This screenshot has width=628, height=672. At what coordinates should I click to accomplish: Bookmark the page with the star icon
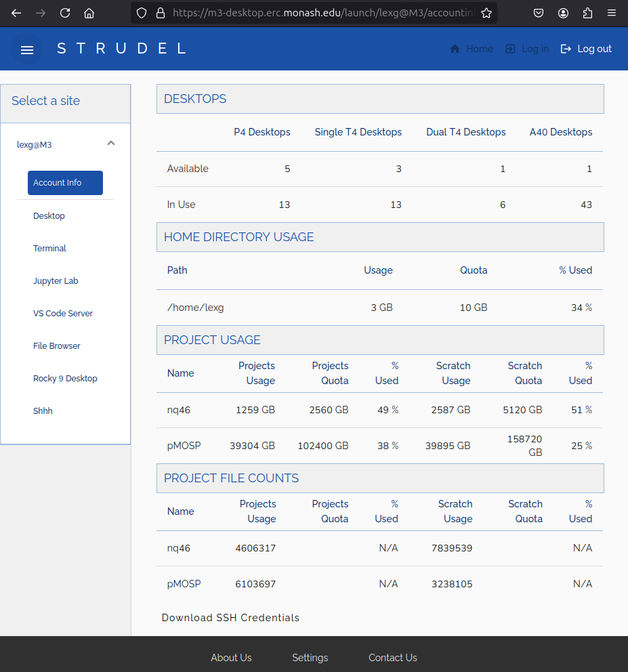coord(486,12)
